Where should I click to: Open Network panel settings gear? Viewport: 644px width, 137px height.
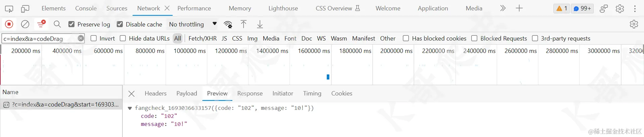pos(634,24)
